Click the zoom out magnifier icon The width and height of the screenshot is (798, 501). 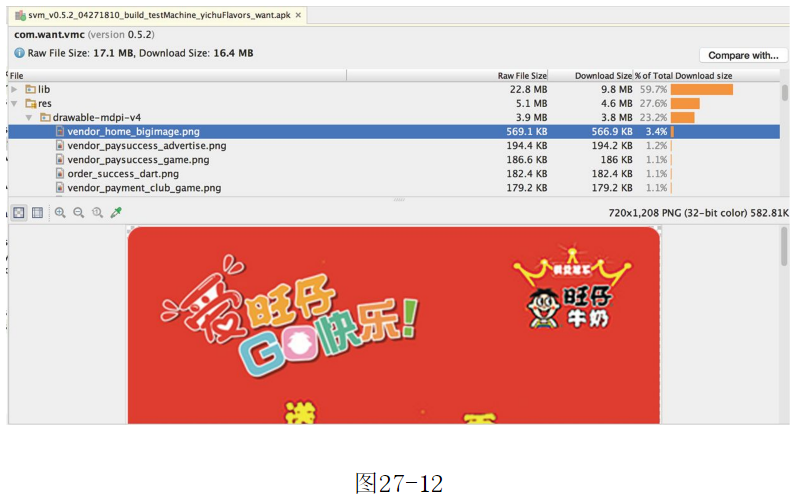pos(78,213)
